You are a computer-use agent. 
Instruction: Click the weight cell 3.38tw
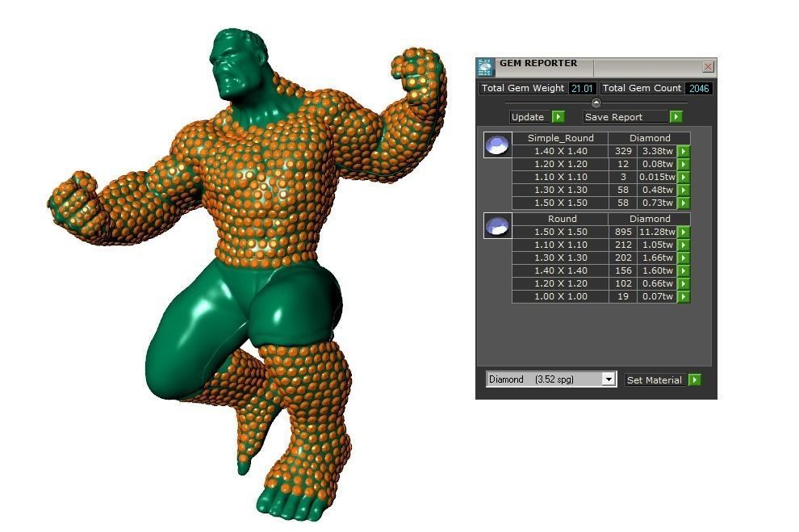pos(657,151)
